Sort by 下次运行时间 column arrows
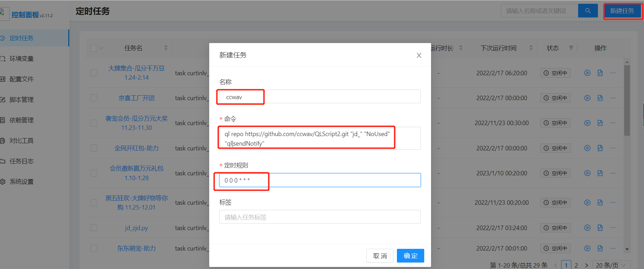 pos(531,48)
